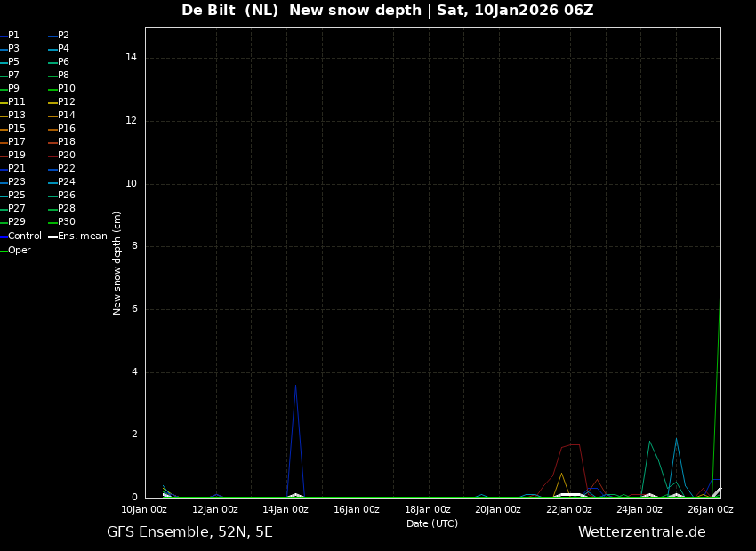Click the 14Jan 00z x-axis label

[286, 510]
